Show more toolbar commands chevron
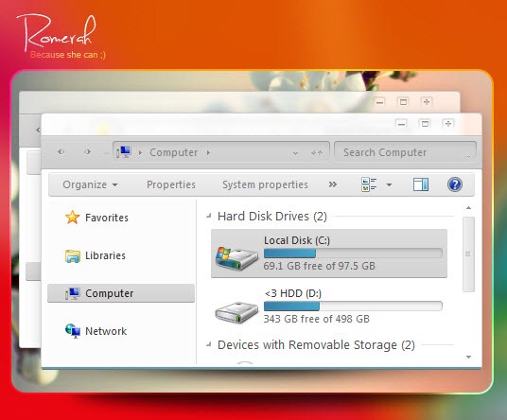 point(333,184)
